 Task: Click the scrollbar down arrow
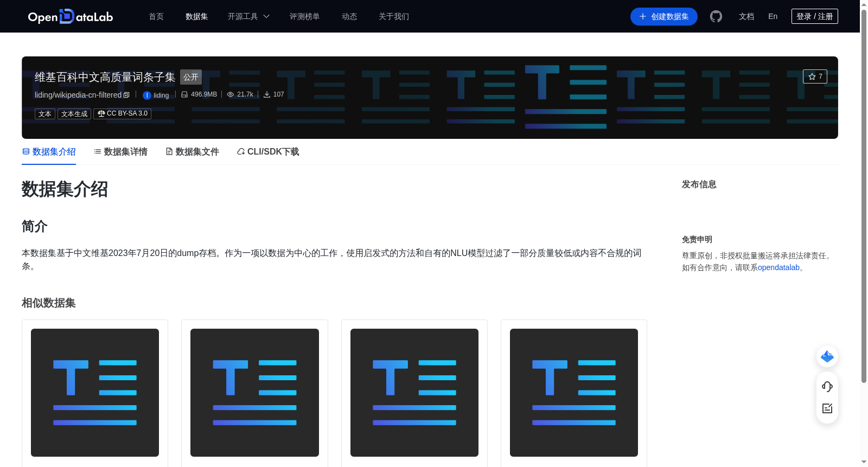864,462
